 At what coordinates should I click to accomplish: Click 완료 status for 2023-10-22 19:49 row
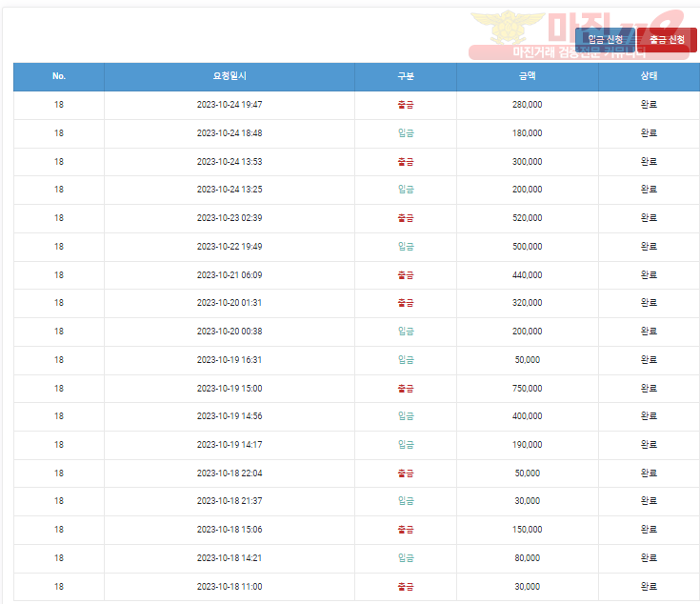pos(649,246)
